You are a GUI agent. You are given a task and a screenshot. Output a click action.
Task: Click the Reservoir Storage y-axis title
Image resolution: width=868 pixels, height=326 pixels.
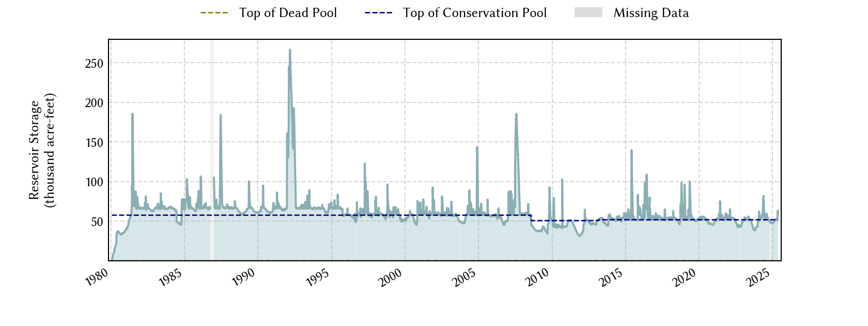click(41, 150)
